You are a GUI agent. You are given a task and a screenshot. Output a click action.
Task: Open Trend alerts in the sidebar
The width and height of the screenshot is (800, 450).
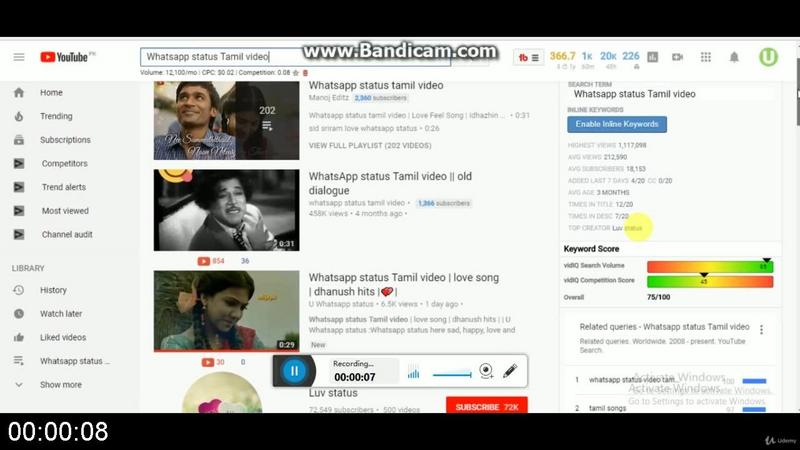[x=64, y=187]
